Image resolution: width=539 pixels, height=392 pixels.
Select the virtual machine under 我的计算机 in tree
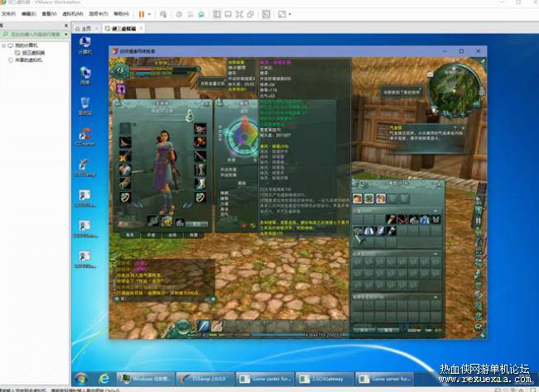tap(30, 53)
